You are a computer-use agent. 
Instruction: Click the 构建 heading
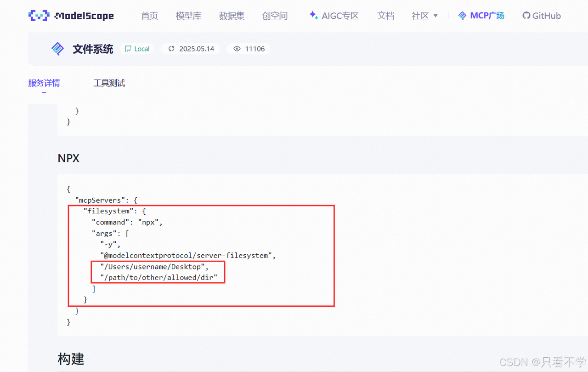click(x=71, y=359)
